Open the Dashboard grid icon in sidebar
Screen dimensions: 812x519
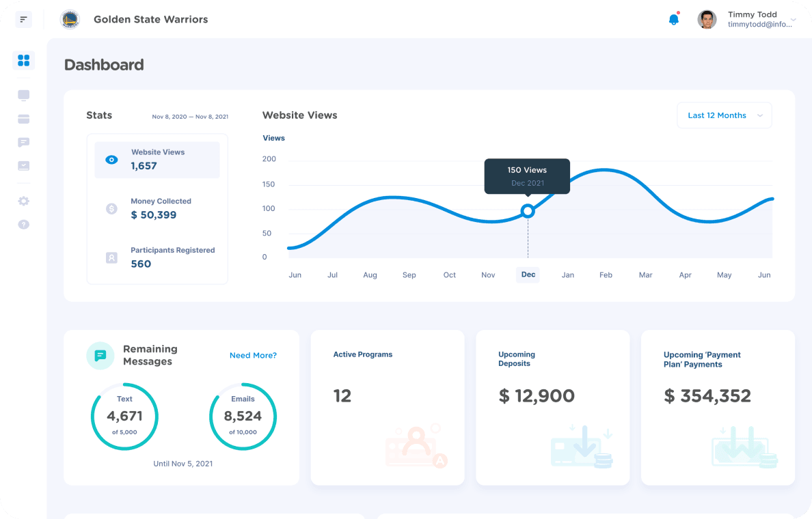23,60
